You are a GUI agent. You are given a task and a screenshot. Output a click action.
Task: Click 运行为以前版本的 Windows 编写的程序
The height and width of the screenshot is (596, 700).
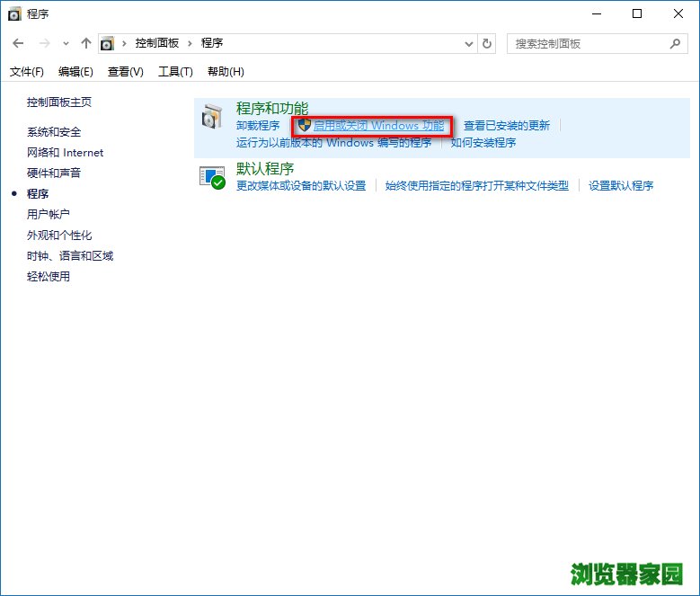333,143
